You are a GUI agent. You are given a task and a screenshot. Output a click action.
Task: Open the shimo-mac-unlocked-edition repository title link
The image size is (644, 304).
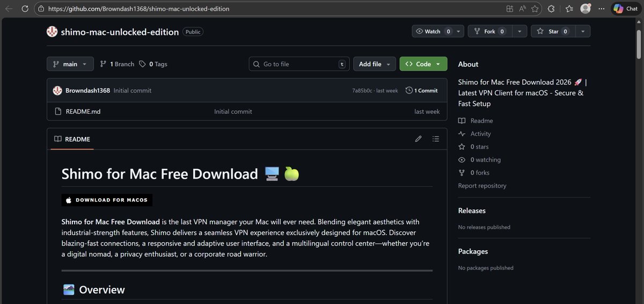(120, 32)
